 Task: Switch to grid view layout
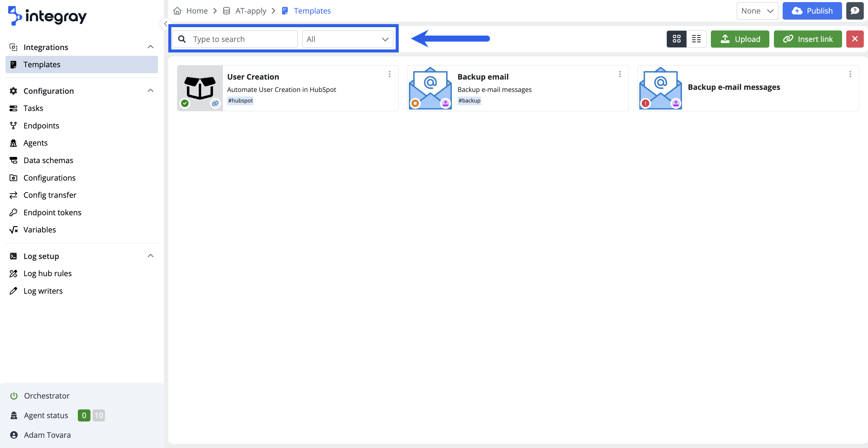[x=676, y=39]
